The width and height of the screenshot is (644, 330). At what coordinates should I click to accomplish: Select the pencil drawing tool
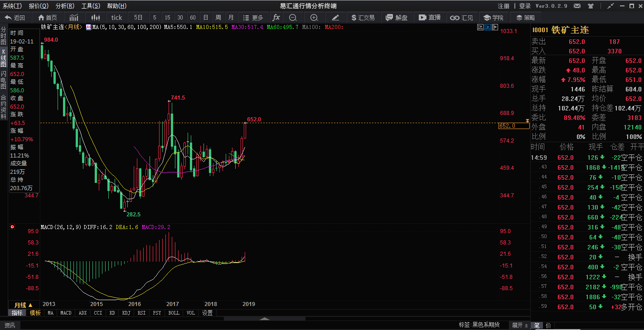click(335, 18)
